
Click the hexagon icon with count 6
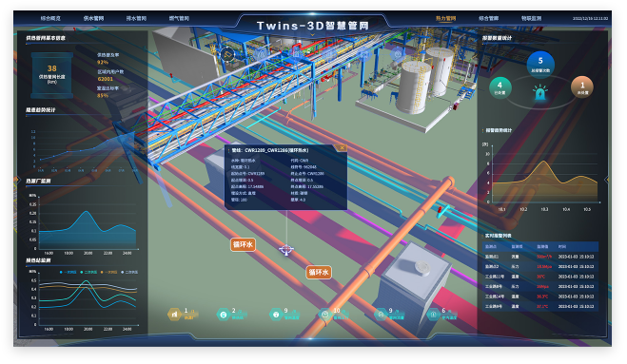[434, 315]
